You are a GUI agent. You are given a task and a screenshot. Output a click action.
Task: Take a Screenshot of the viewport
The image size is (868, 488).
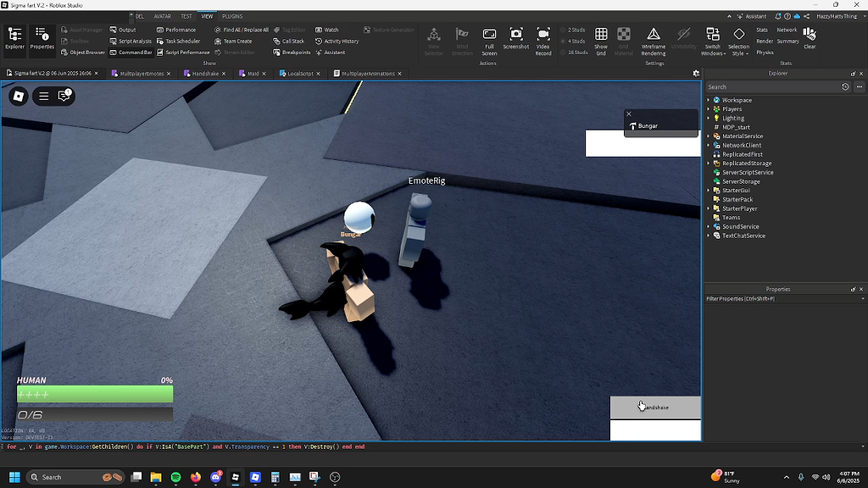[516, 39]
